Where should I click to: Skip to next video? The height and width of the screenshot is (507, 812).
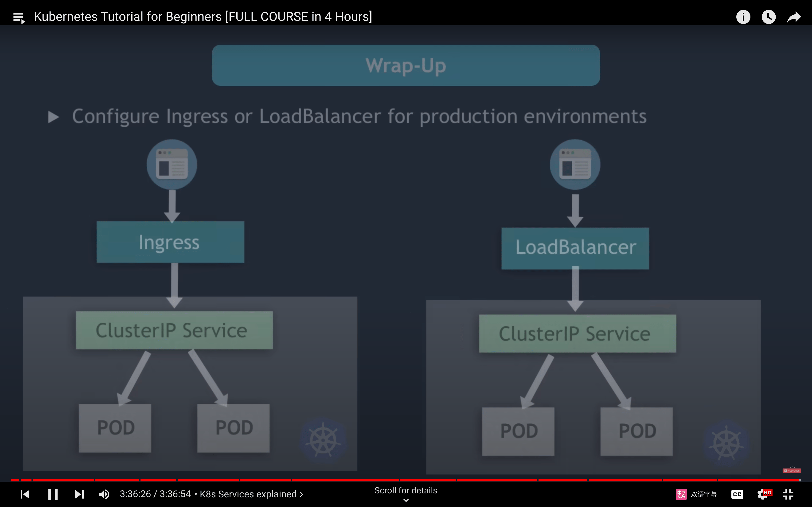point(79,494)
